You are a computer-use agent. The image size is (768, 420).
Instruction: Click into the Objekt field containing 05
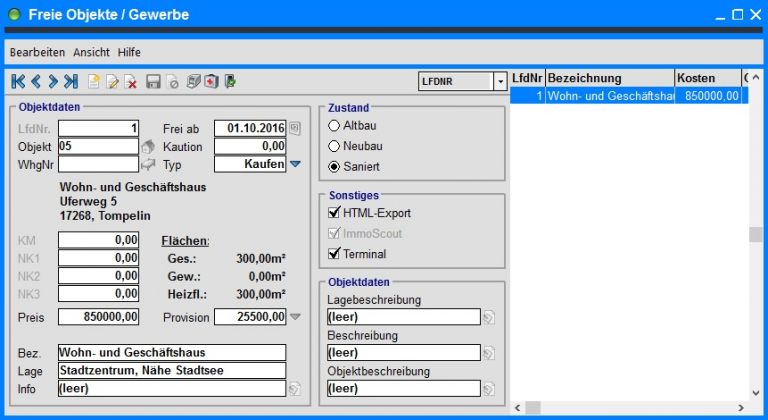click(x=98, y=147)
